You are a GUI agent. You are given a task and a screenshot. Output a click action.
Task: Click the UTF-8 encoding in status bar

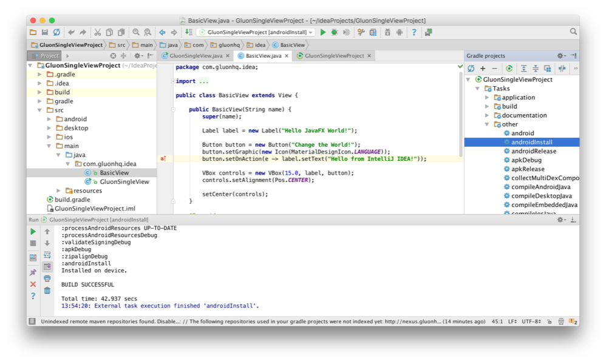[x=531, y=322]
